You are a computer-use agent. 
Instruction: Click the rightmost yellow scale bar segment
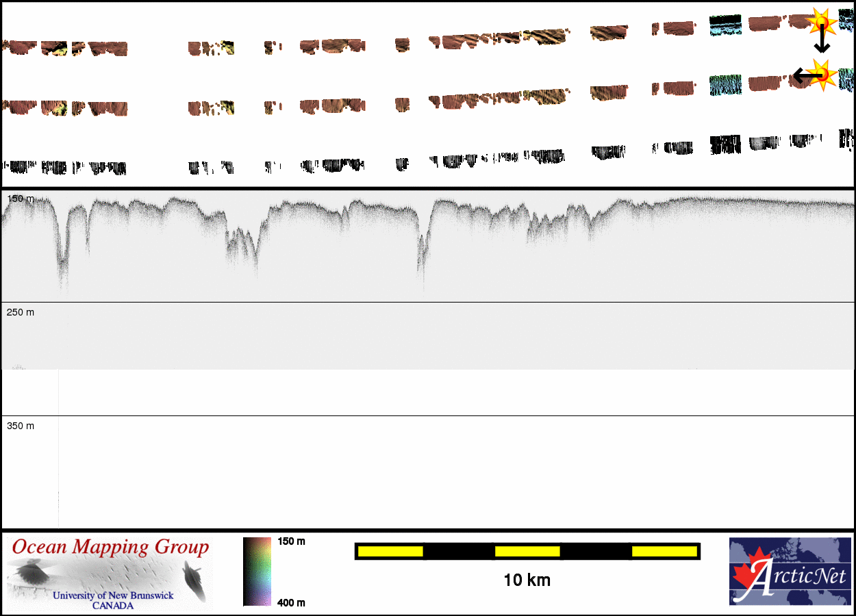pos(664,551)
